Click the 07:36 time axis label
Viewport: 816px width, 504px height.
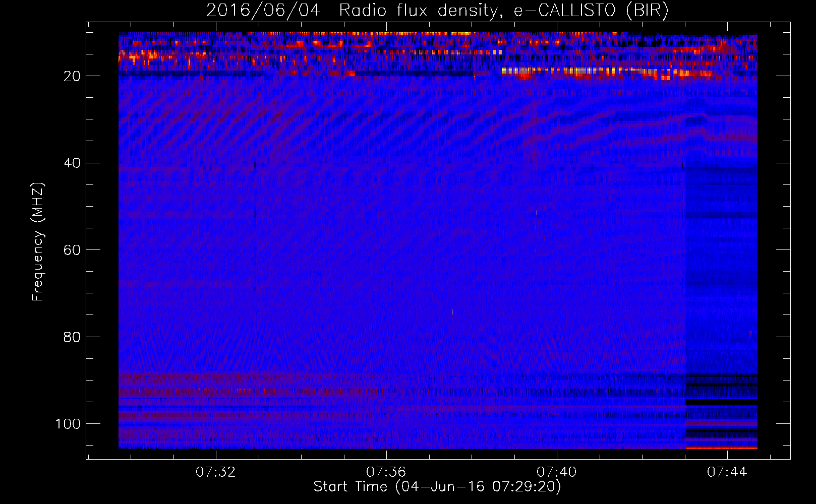coord(386,472)
